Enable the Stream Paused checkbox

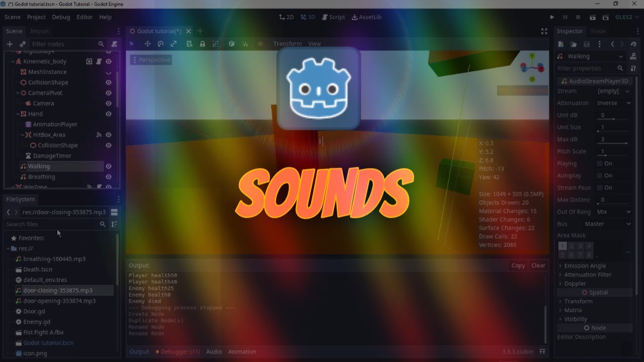[x=599, y=188]
